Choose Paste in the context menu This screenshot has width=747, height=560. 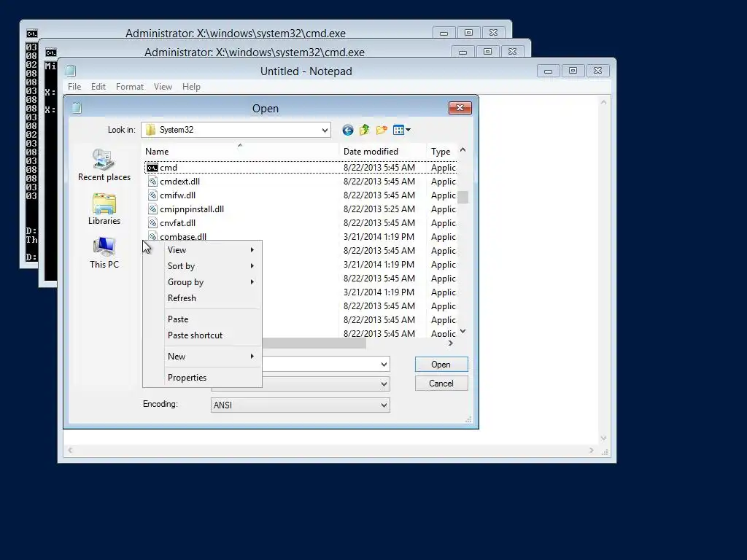212,319
